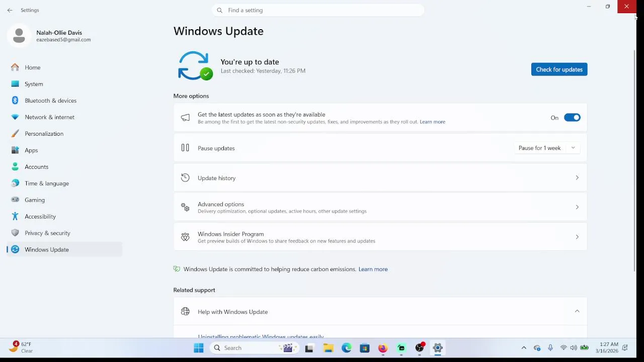The height and width of the screenshot is (362, 644).
Task: Click the Settings page vertical scrollbar
Action: point(634,161)
